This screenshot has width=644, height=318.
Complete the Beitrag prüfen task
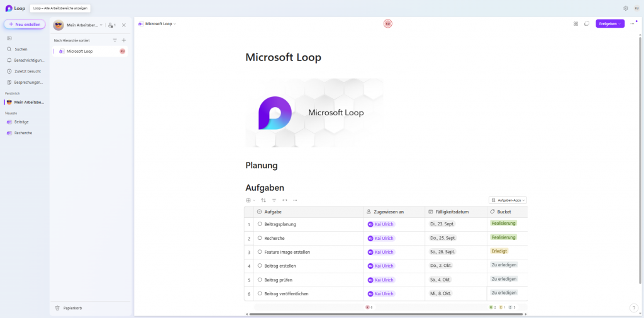(x=260, y=280)
